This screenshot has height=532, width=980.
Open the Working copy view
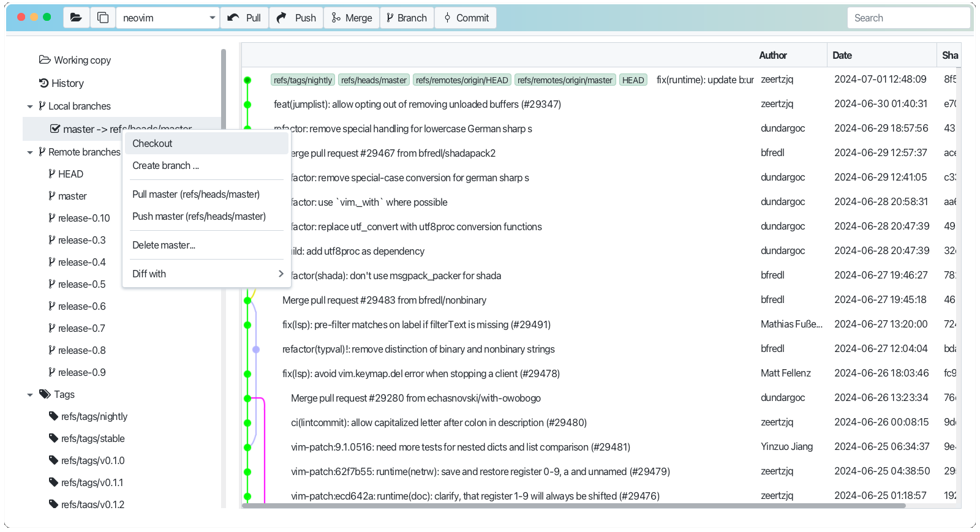click(x=75, y=60)
